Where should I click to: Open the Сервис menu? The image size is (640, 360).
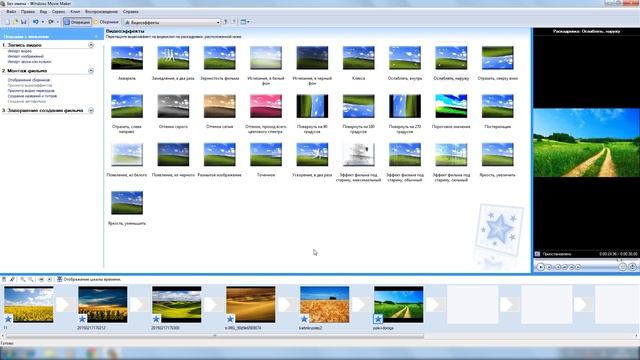pos(58,12)
